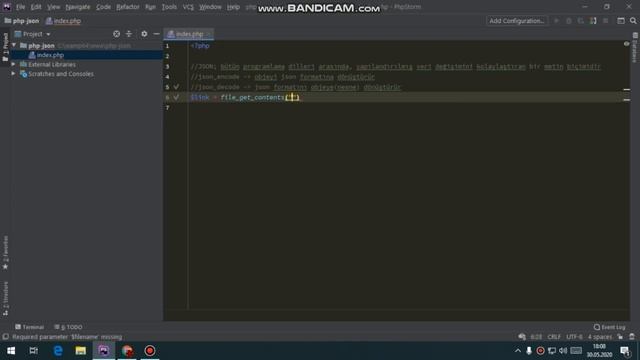
Task: Open the TODO tool window
Action: [68, 327]
